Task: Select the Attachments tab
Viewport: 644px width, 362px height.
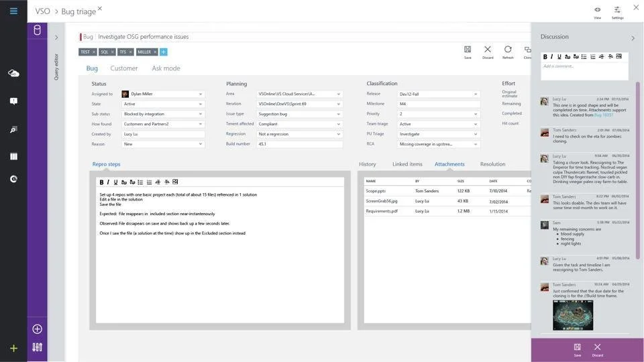Action: pyautogui.click(x=449, y=164)
